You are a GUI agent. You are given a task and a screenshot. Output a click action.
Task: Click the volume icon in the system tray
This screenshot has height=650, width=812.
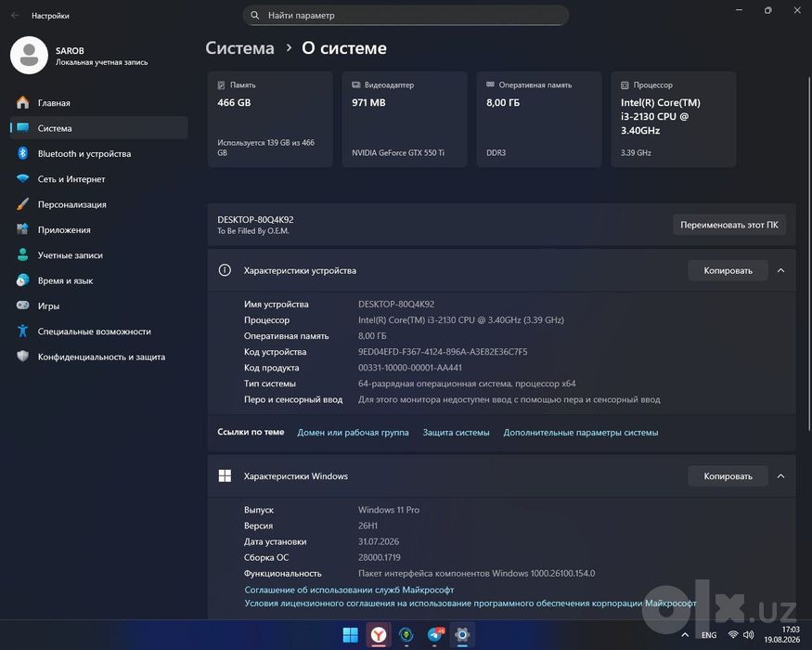click(x=749, y=635)
